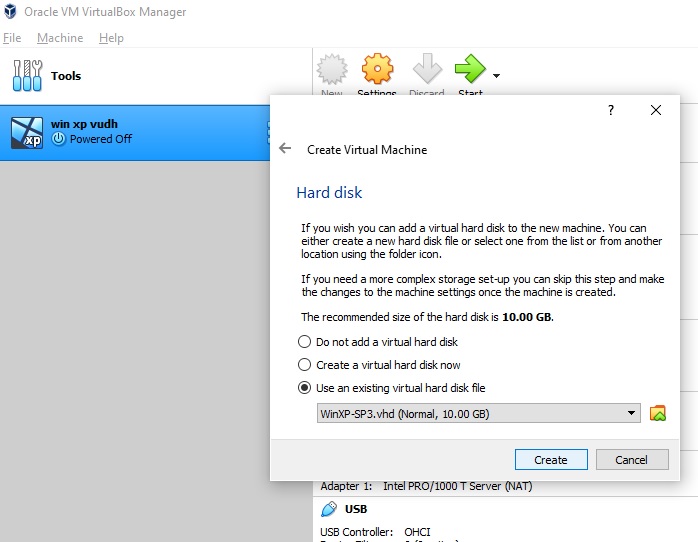
Task: Click the Powered Off status icon
Action: click(x=58, y=139)
